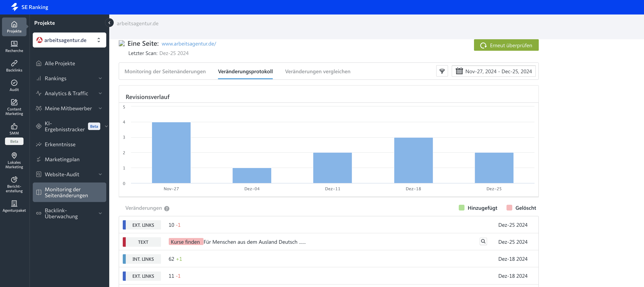The image size is (644, 287).
Task: Switch to Monitoring der Seitenänderungen tab
Action: [165, 71]
